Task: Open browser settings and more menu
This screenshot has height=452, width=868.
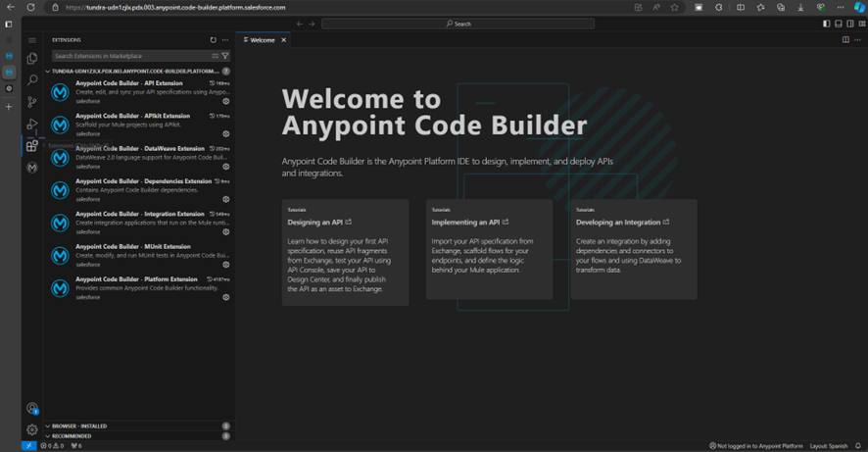Action: click(841, 7)
